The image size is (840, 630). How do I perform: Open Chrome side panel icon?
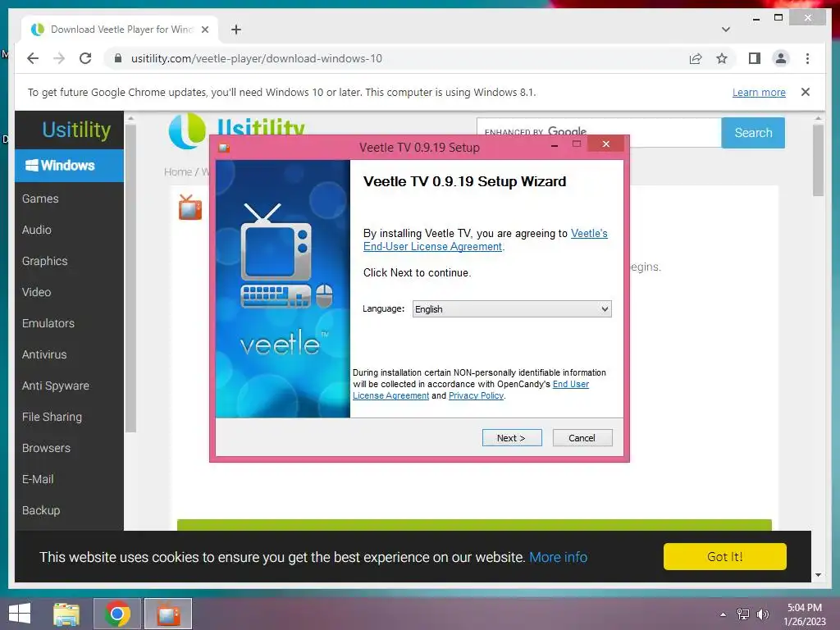click(755, 58)
